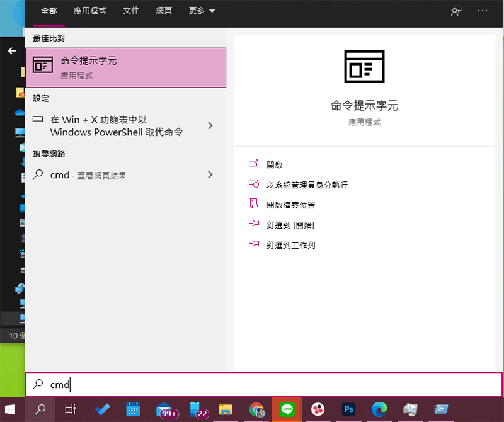Open Task View from the taskbar
504x422 pixels.
pyautogui.click(x=70, y=409)
